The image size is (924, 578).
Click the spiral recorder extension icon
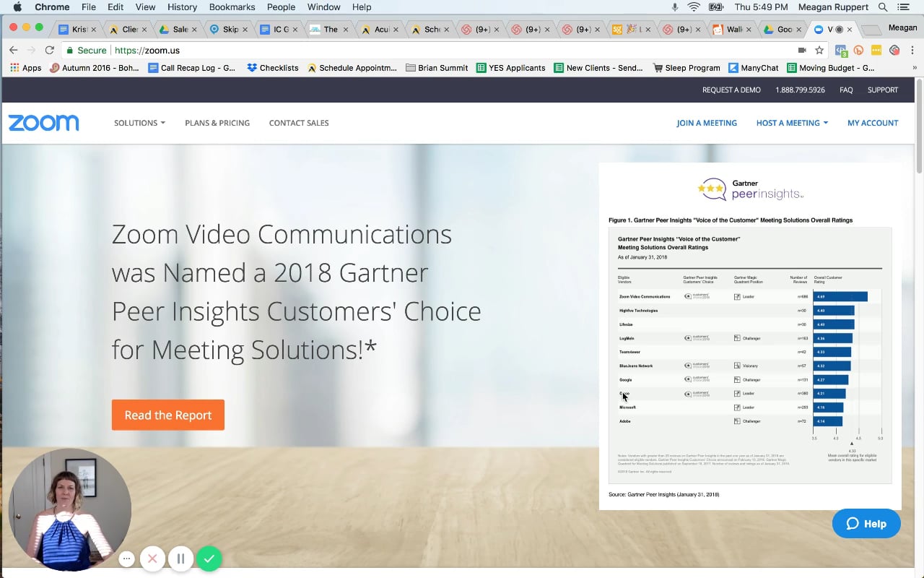pyautogui.click(x=894, y=51)
